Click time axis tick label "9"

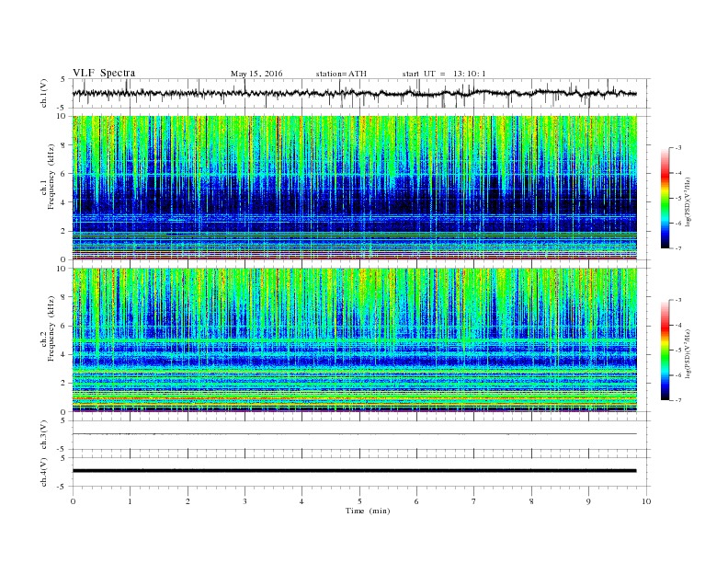(588, 501)
